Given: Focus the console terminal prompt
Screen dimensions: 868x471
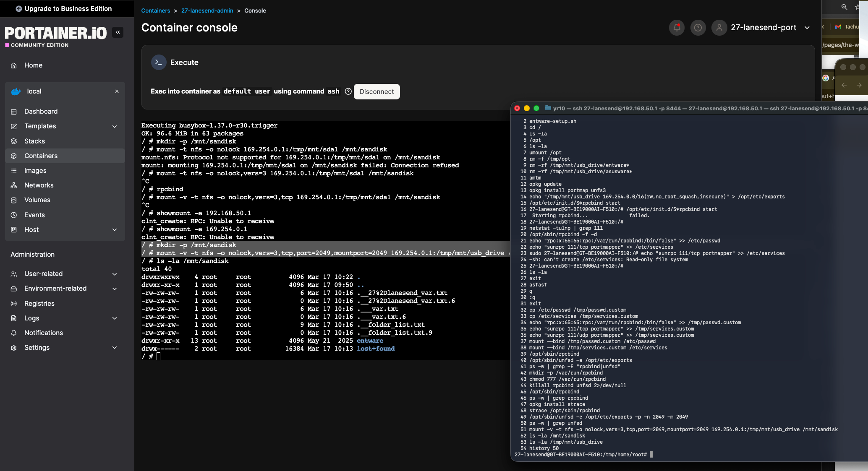Looking at the screenshot, I should coord(159,357).
